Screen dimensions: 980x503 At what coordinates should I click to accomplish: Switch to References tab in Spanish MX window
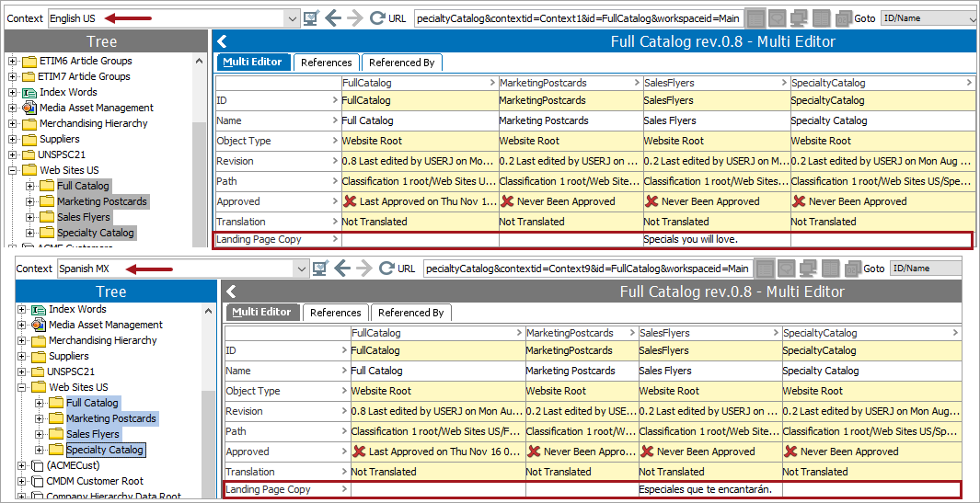(336, 313)
